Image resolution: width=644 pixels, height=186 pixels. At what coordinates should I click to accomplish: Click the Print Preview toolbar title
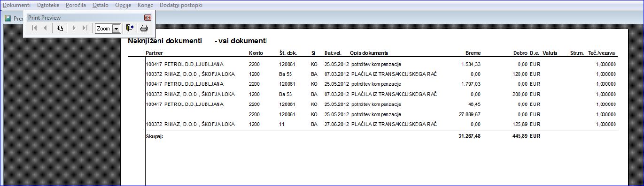tap(44, 17)
